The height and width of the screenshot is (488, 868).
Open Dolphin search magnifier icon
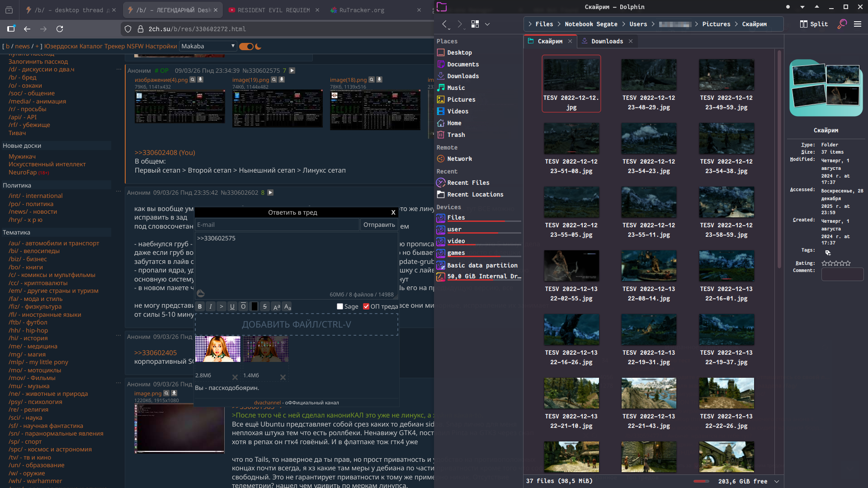coord(842,24)
